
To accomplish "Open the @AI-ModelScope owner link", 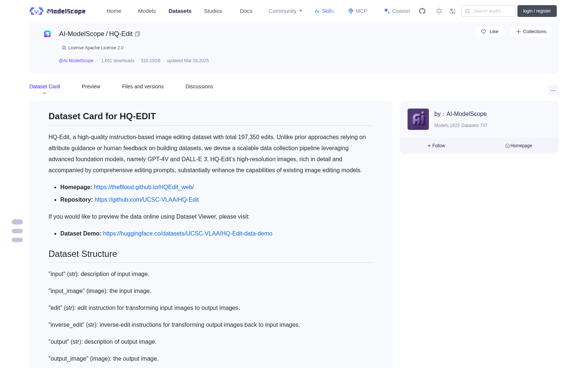I will pyautogui.click(x=76, y=61).
